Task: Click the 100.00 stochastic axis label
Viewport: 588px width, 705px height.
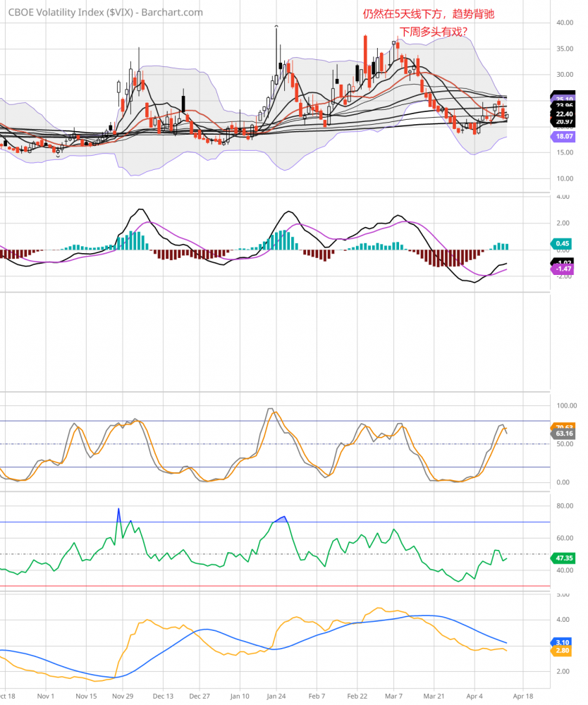Action: [x=566, y=406]
